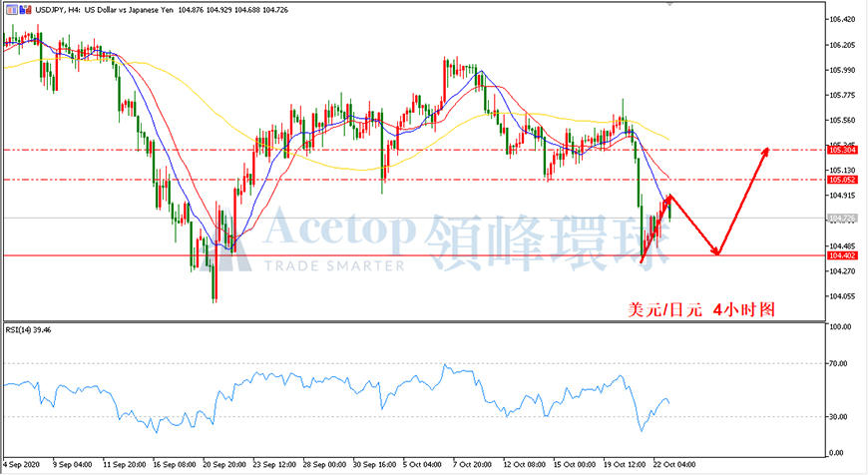
Task: Click the 105.052 red price level tag
Action: tap(842, 180)
